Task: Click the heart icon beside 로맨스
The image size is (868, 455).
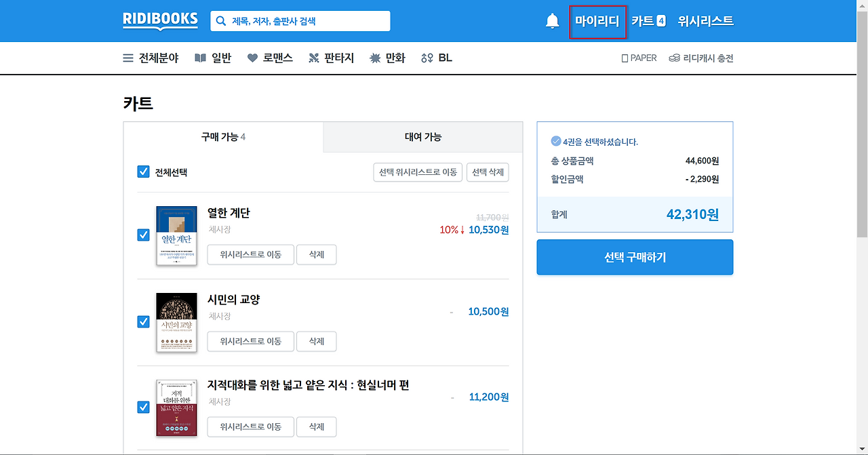Action: pyautogui.click(x=252, y=58)
